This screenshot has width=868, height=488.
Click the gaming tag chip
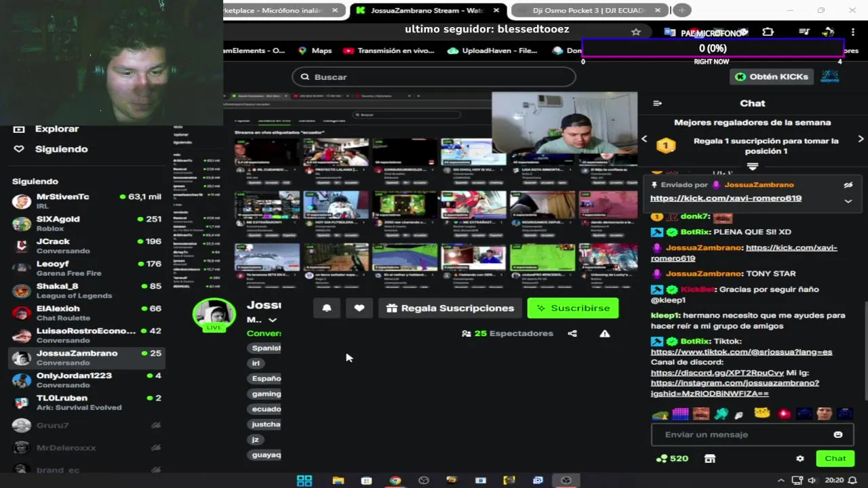coord(266,394)
